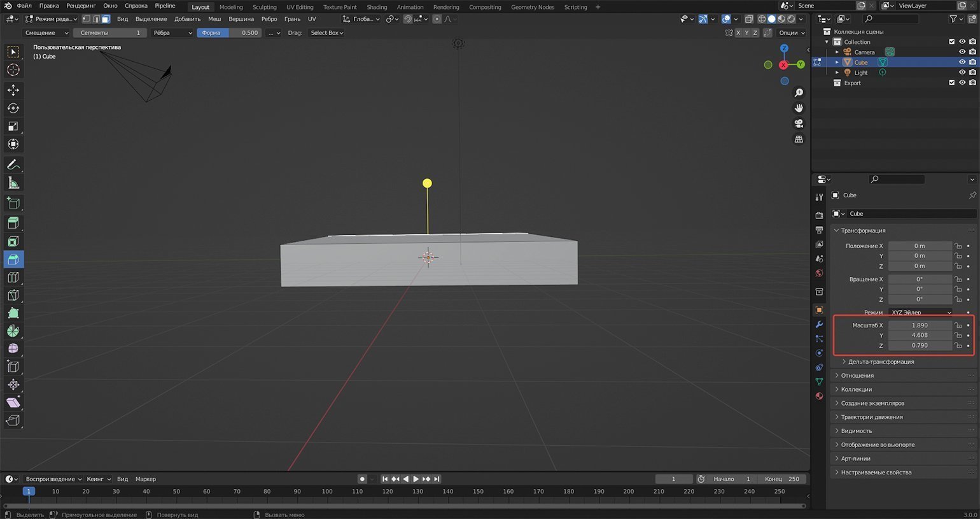This screenshot has width=980, height=519.
Task: Toggle lock on Scale X
Action: click(x=958, y=325)
